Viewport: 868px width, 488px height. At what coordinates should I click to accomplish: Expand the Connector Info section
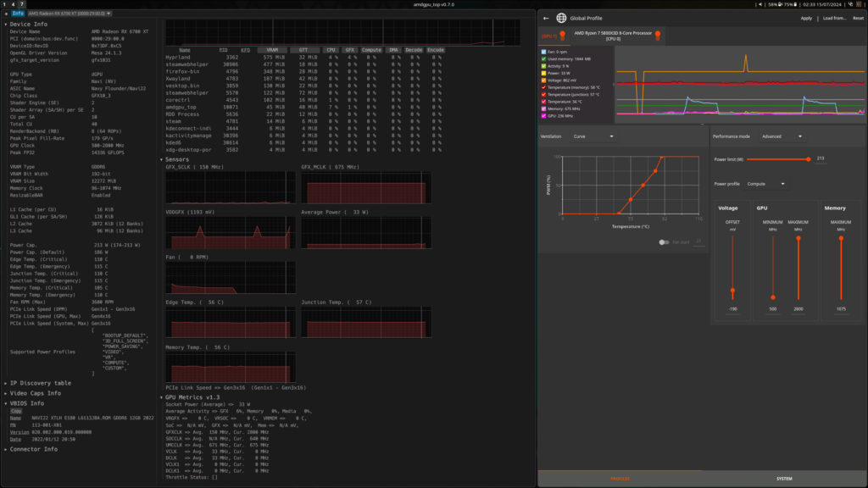[x=31, y=449]
